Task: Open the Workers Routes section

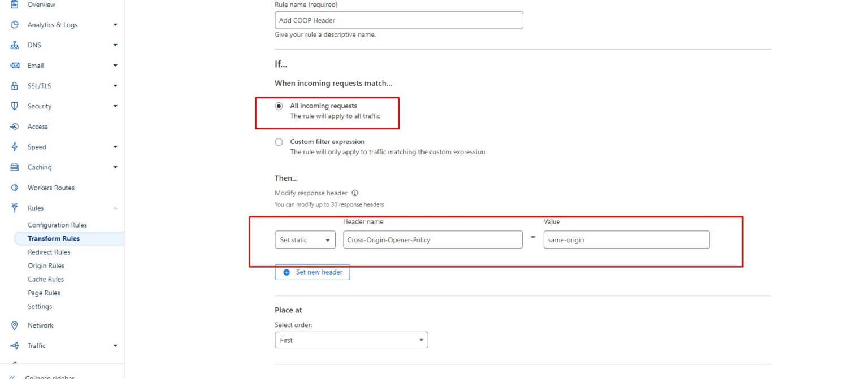Action: [x=51, y=188]
